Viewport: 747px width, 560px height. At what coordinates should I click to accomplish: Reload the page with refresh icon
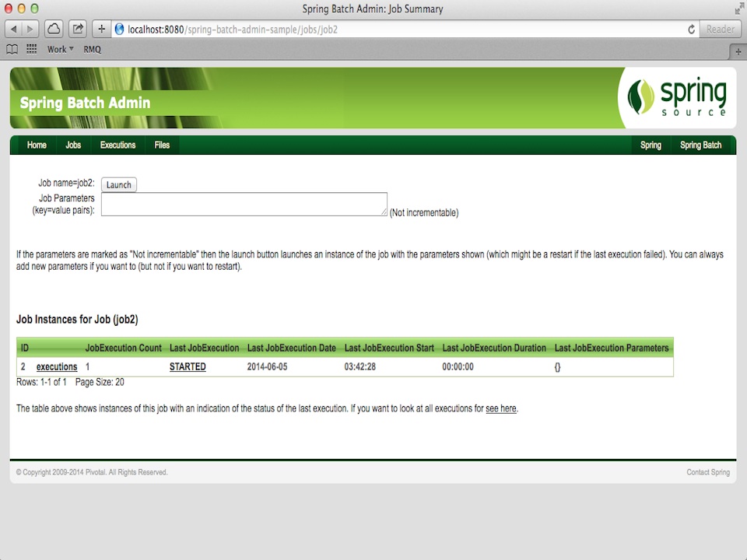(x=691, y=29)
